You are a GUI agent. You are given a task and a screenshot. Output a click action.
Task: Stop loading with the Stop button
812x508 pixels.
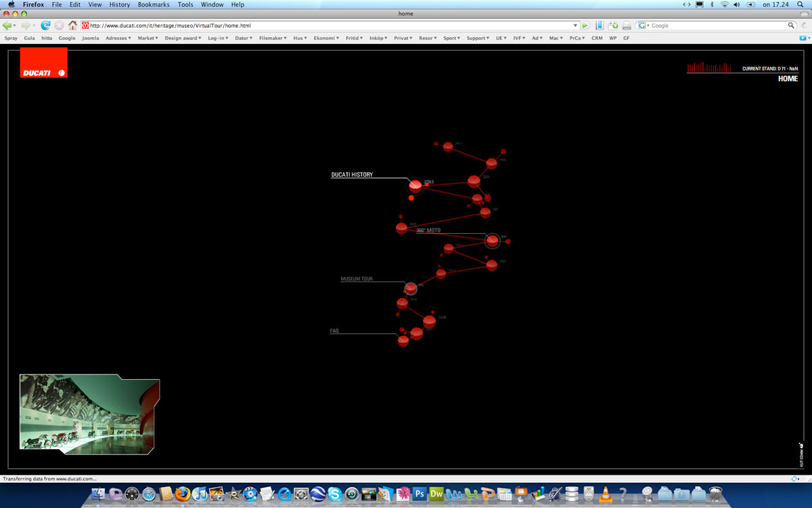point(59,26)
